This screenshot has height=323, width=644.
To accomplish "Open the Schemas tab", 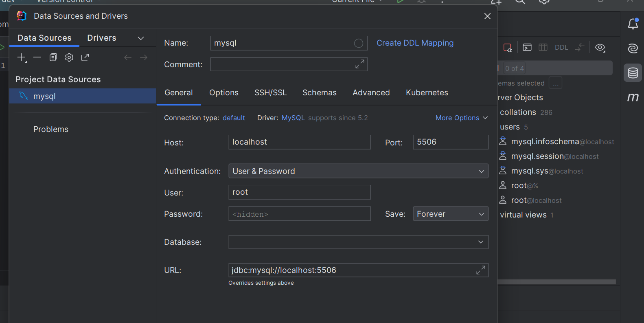I will click(x=320, y=92).
